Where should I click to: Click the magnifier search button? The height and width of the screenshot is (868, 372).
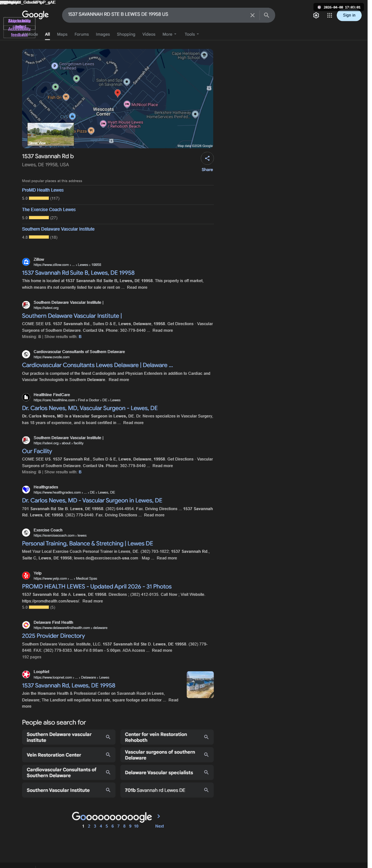(267, 15)
